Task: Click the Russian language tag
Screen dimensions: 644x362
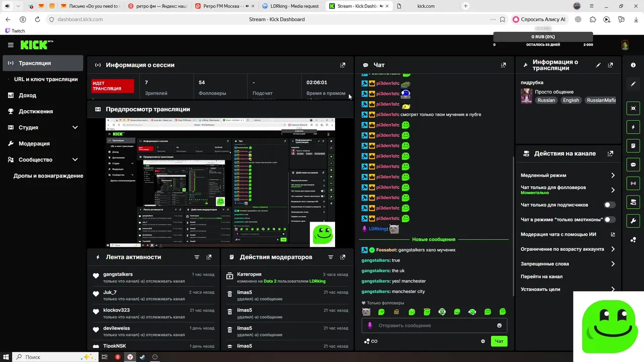Action: [x=546, y=100]
